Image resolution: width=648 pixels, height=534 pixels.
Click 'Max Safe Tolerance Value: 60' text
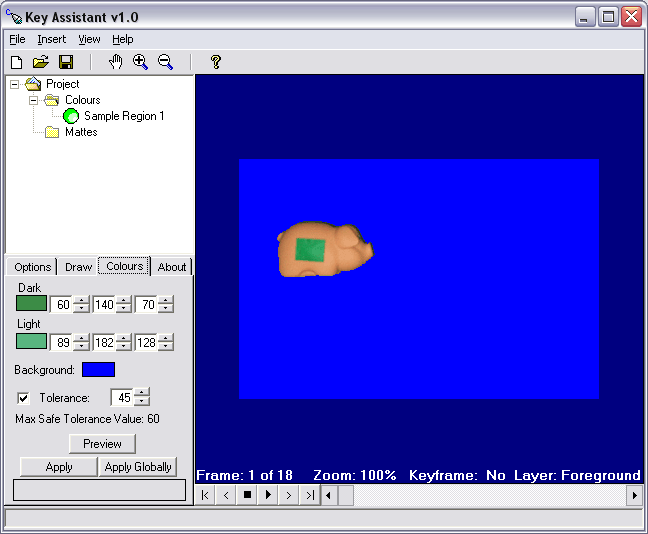(x=88, y=419)
